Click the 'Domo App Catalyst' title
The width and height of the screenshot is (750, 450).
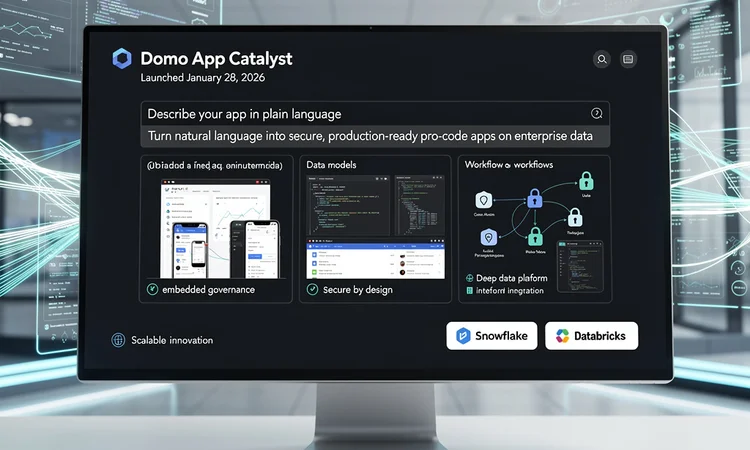[x=216, y=58]
